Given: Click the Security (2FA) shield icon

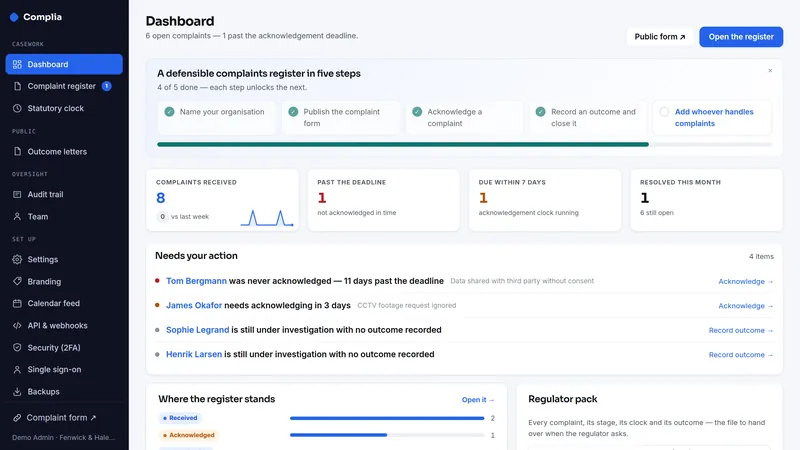Looking at the screenshot, I should point(17,347).
